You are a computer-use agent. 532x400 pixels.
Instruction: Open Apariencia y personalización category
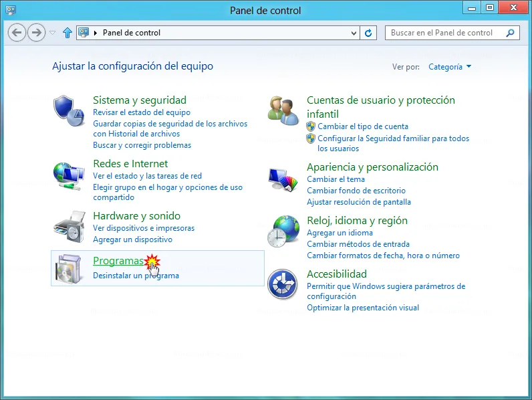[372, 167]
